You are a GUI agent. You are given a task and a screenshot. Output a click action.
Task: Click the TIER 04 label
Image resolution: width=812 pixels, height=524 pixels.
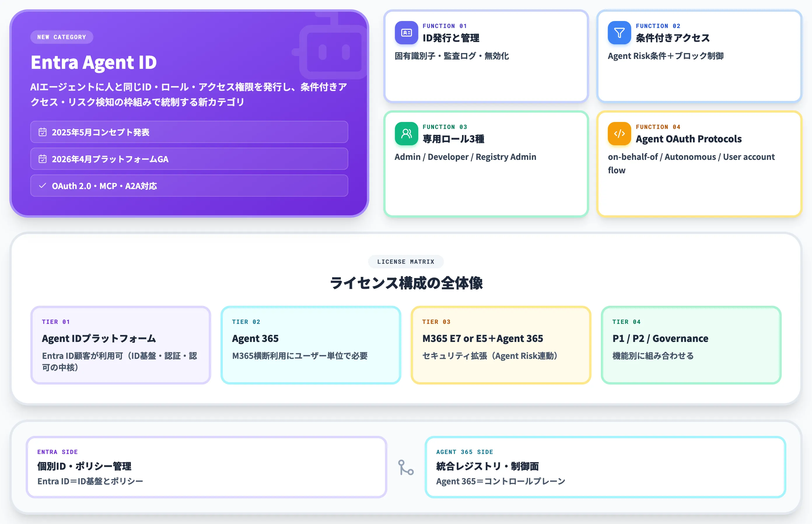click(x=626, y=322)
